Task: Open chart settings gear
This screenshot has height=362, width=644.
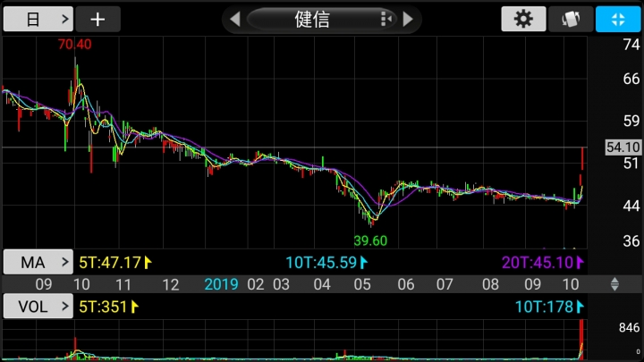Action: [x=523, y=19]
